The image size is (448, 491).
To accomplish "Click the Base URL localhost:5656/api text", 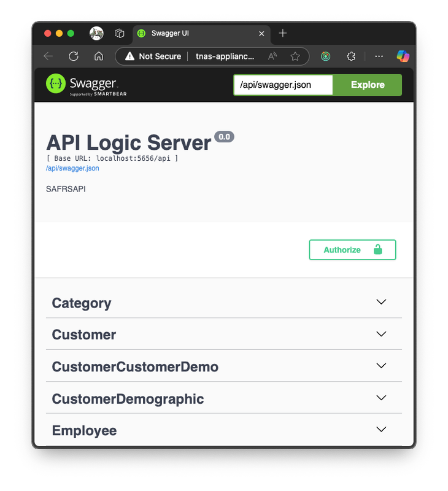I will coord(112,158).
